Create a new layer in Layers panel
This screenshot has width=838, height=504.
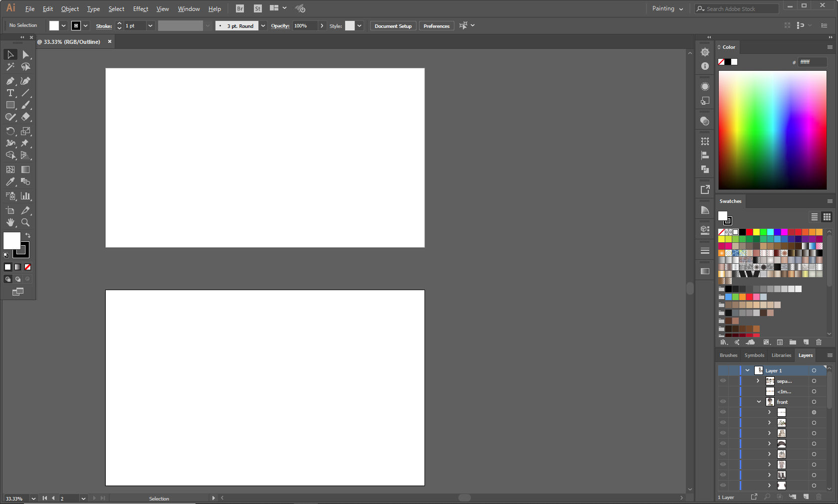tap(806, 497)
